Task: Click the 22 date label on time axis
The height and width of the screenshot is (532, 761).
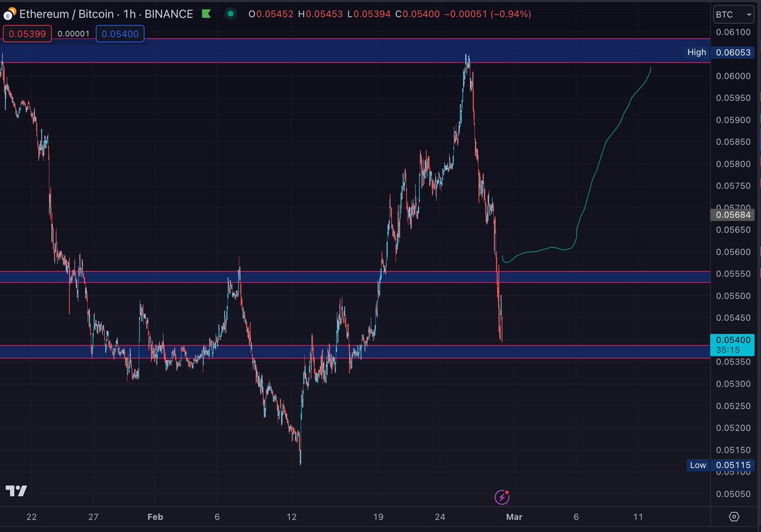Action: pos(32,516)
